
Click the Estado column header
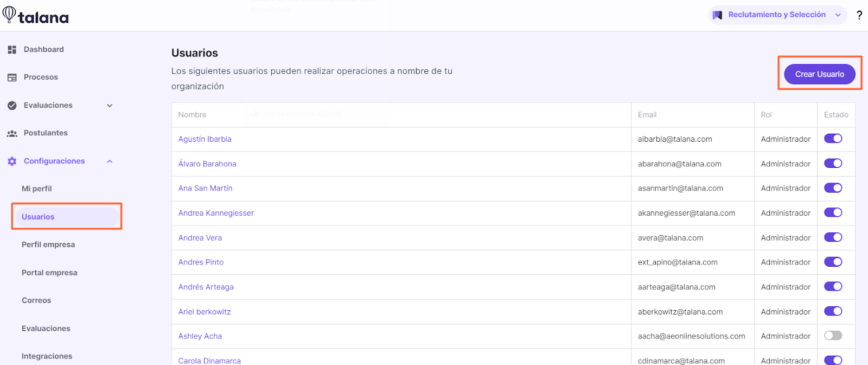pyautogui.click(x=836, y=115)
